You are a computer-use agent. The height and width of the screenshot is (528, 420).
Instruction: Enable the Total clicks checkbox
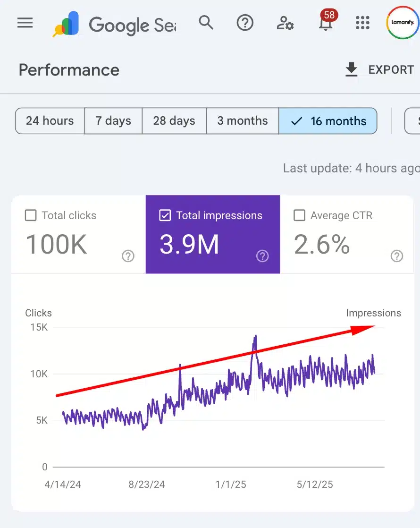coord(30,215)
